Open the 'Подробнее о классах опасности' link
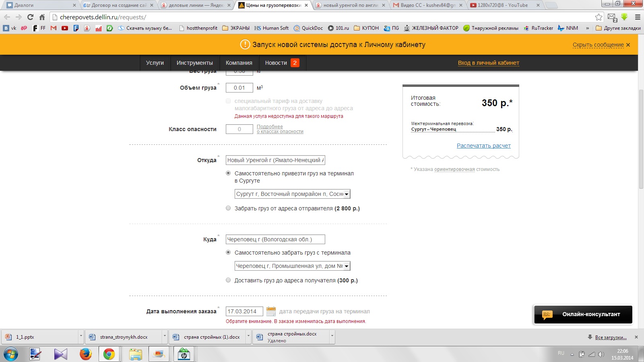The height and width of the screenshot is (362, 644). point(280,129)
